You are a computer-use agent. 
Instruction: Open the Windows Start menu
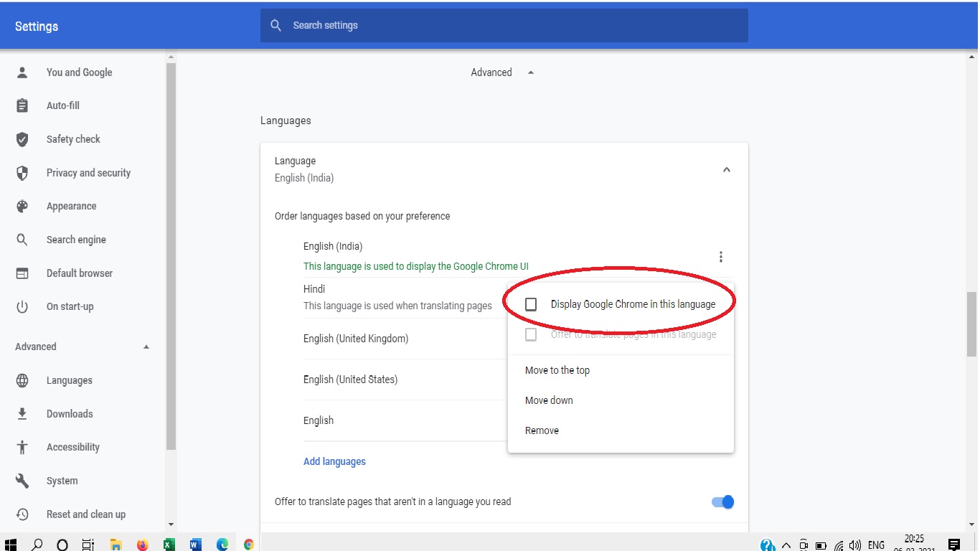pyautogui.click(x=11, y=545)
